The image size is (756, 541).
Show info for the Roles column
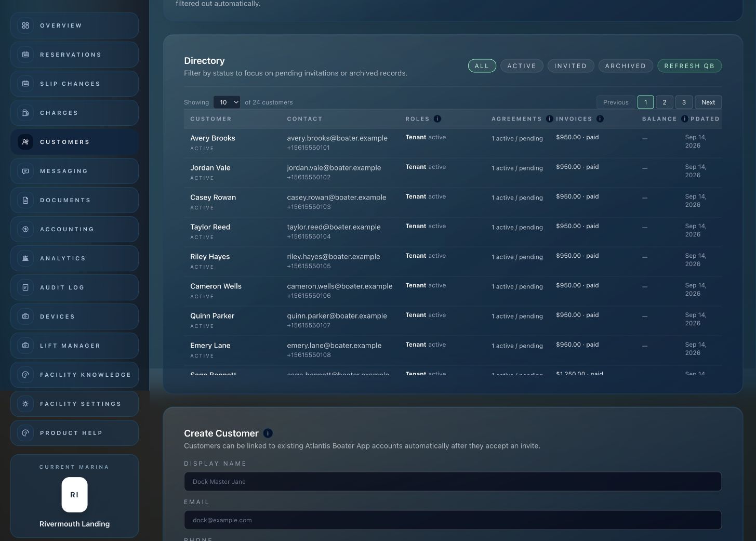437,119
